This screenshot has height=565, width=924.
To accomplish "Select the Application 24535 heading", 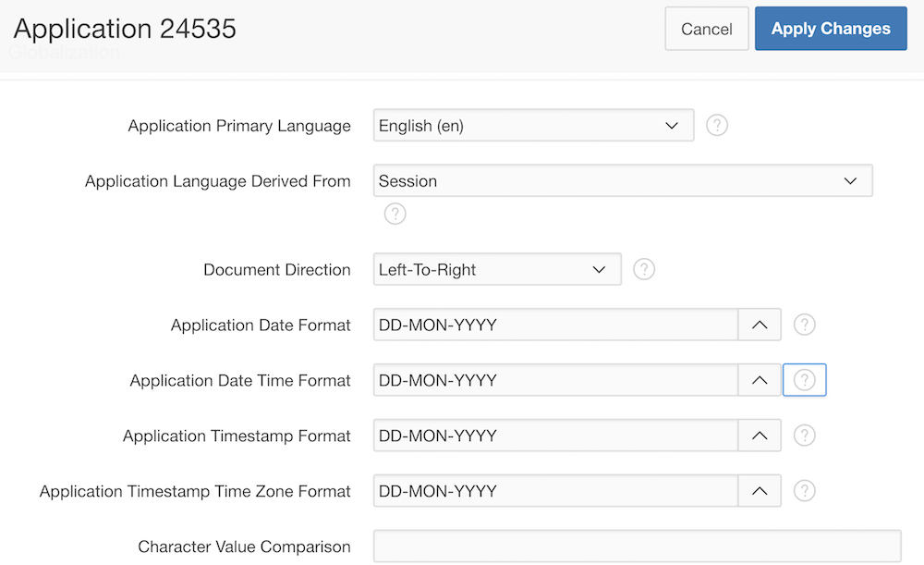I will click(x=125, y=29).
